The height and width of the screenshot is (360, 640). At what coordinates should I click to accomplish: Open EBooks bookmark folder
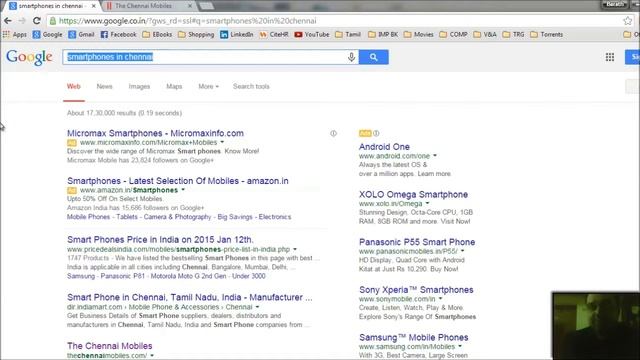click(157, 35)
